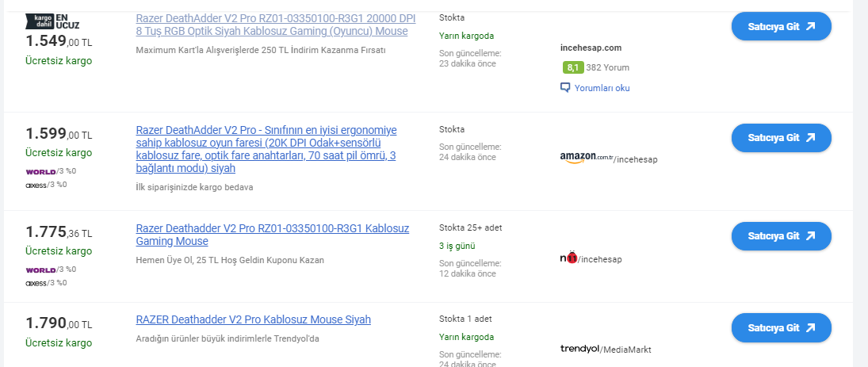Go to seller for the 1.599 TL offer
The height and width of the screenshot is (367, 868).
781,138
